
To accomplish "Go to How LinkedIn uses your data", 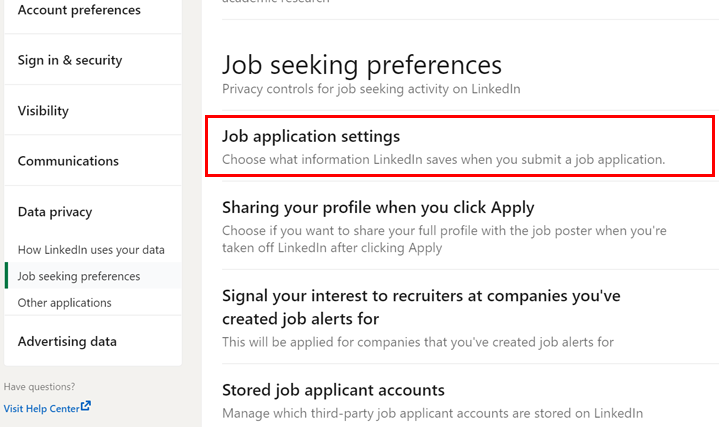I will (x=91, y=250).
